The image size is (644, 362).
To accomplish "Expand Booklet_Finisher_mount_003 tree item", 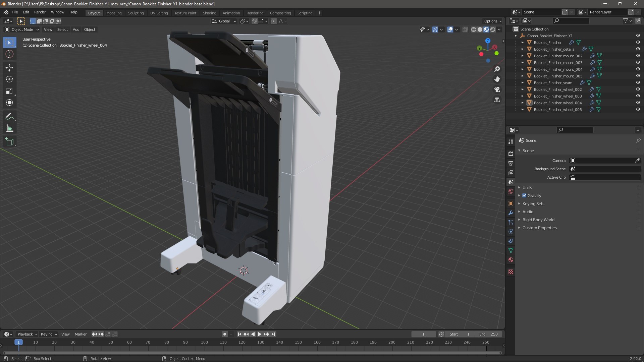I will 522,62.
